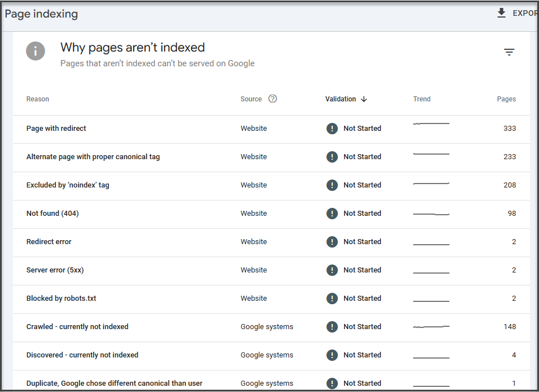Open Alternate page with proper canonical tag

93,157
